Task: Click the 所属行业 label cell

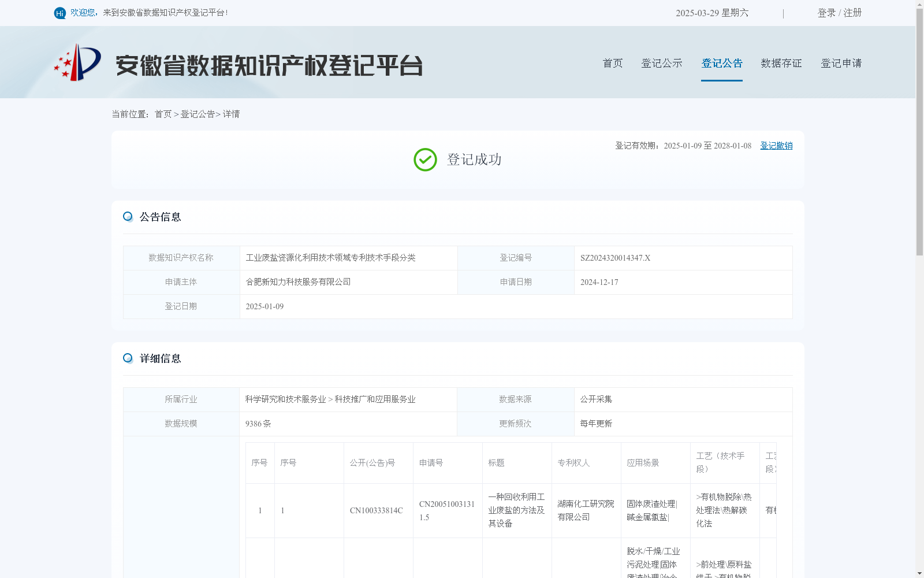Action: [x=181, y=399]
